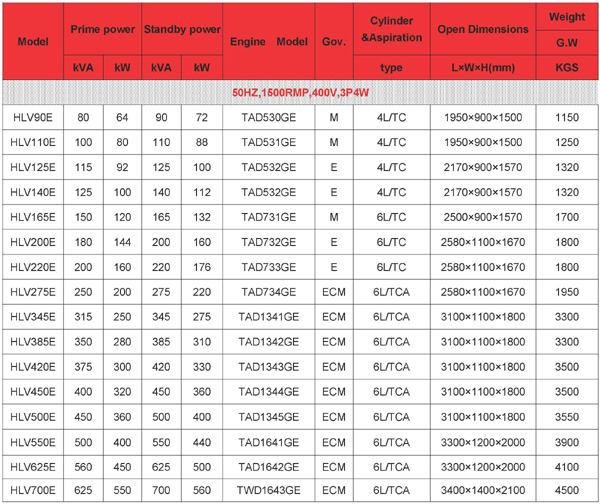Click weight value 4100
Image resolution: width=600 pixels, height=504 pixels.
[x=567, y=467]
